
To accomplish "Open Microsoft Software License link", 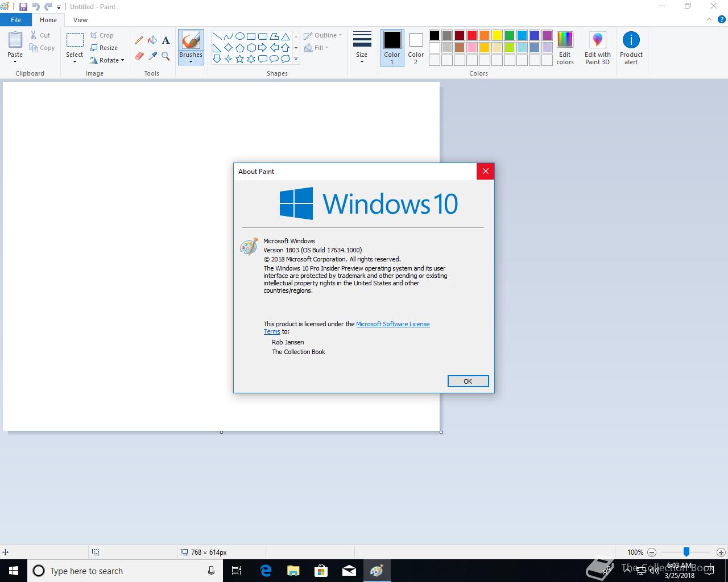I will (x=392, y=324).
